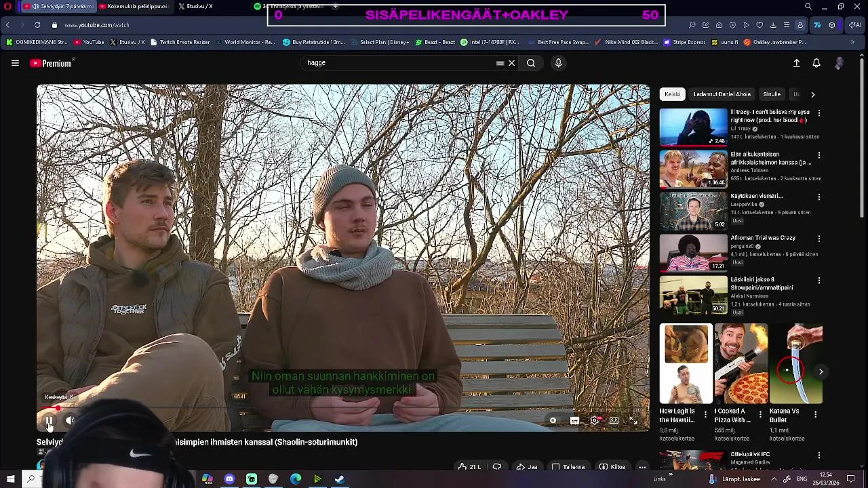868x488 pixels.
Task: Go back with the browser back arrow
Action: (x=7, y=25)
